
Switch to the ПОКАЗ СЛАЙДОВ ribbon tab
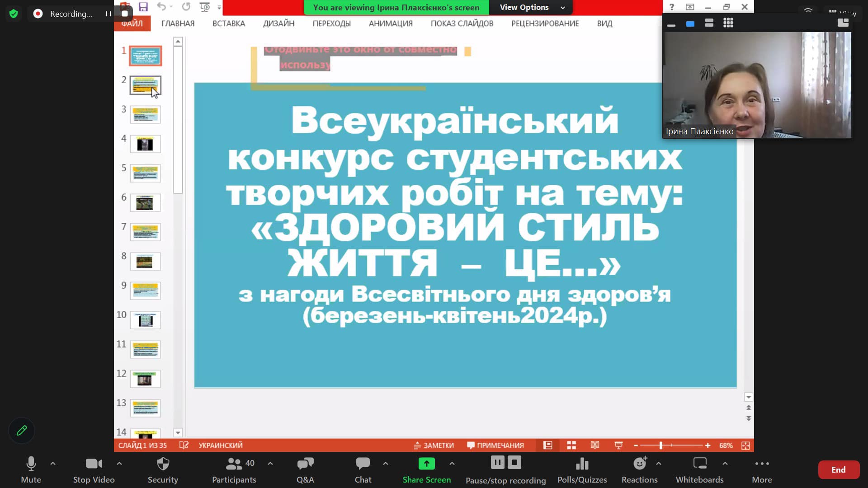pos(462,23)
